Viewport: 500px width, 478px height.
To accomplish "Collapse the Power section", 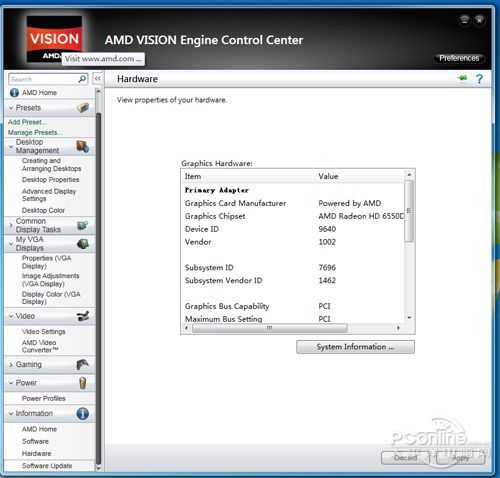I will pyautogui.click(x=11, y=383).
